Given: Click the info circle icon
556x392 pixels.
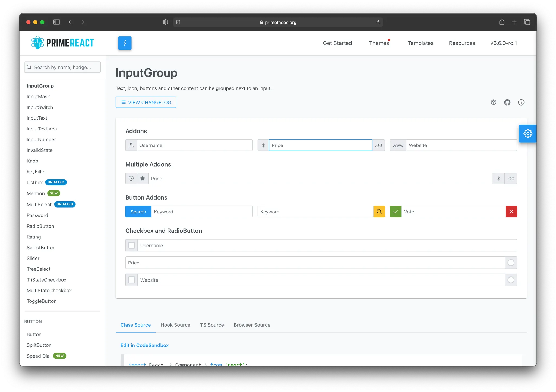Looking at the screenshot, I should pyautogui.click(x=521, y=102).
